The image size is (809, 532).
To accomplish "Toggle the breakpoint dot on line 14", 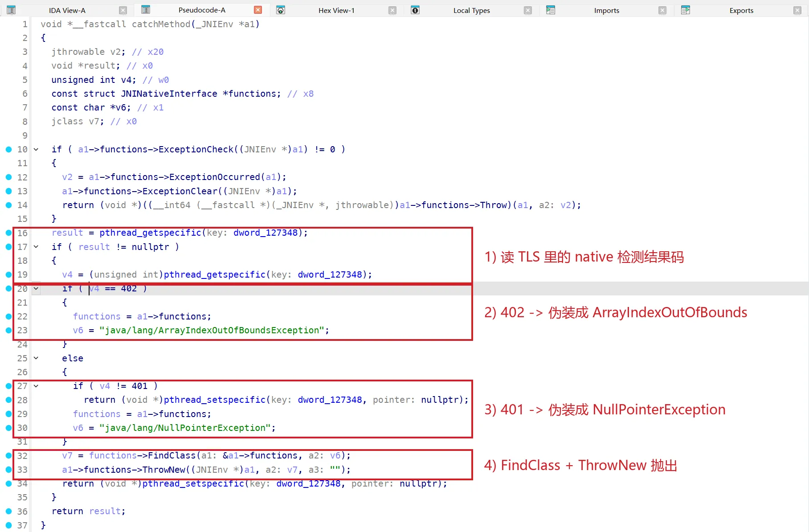I will click(x=8, y=205).
